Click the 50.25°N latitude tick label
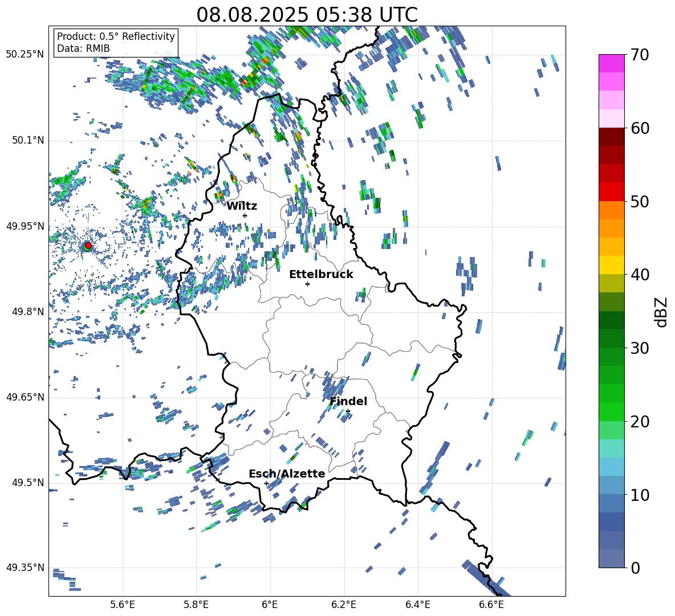The height and width of the screenshot is (616, 675). [25, 55]
